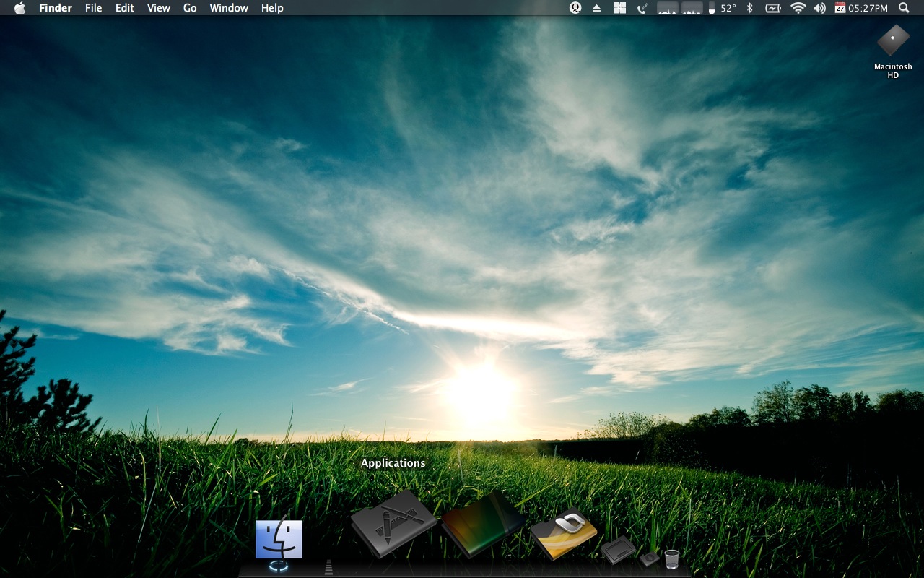Open the Apple menu
This screenshot has width=924, height=578.
pos(19,8)
